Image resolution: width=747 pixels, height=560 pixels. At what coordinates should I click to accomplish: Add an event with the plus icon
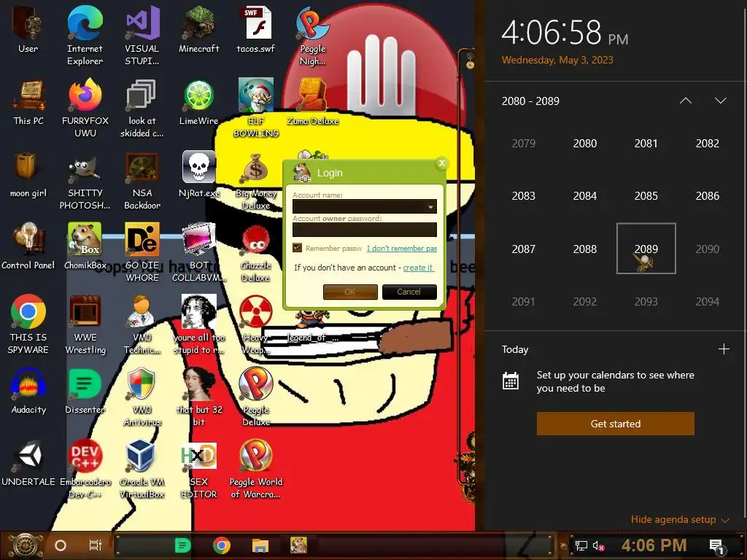pos(724,349)
